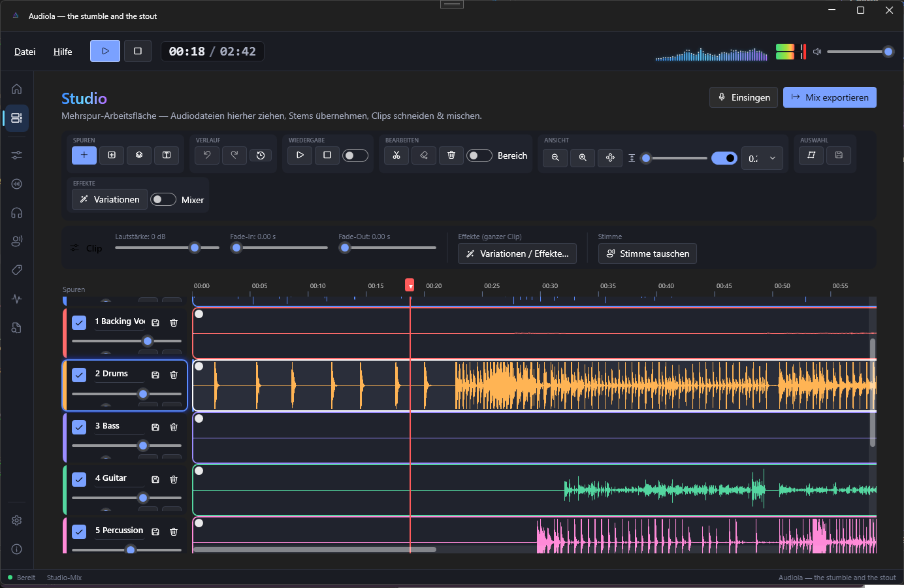The height and width of the screenshot is (588, 904).
Task: Open the tag sidebar icon
Action: [x=17, y=270]
